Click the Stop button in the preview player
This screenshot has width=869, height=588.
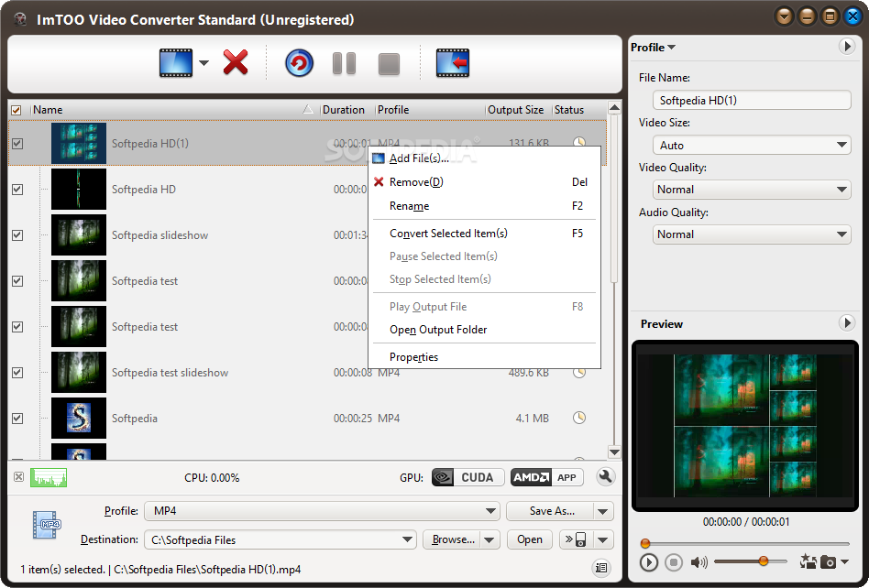pos(674,562)
